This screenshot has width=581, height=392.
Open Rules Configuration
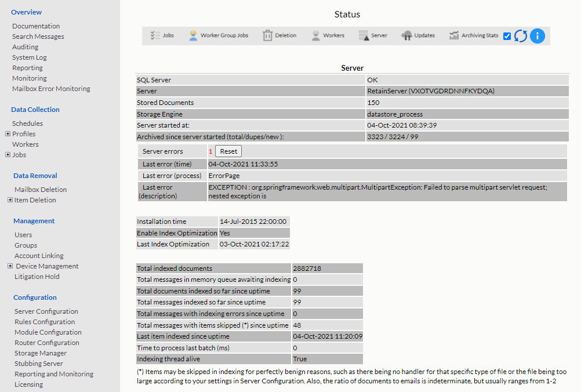[x=45, y=322]
